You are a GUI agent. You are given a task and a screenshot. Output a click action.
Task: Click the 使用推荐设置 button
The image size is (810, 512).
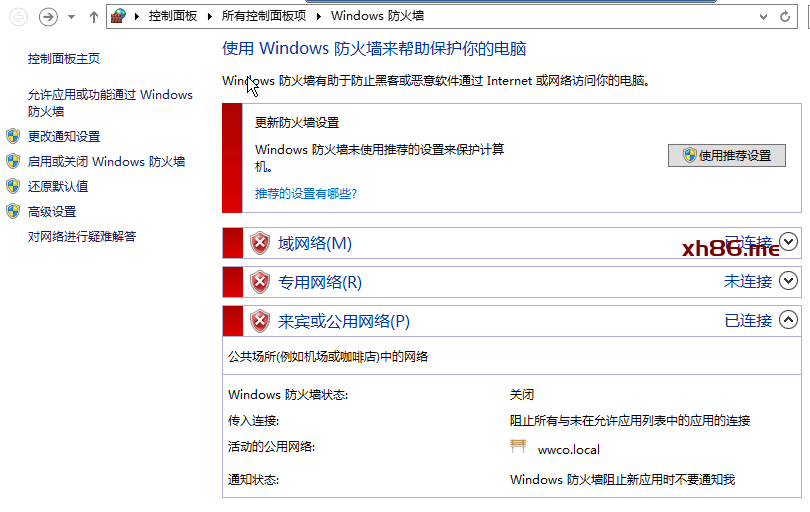pos(727,155)
